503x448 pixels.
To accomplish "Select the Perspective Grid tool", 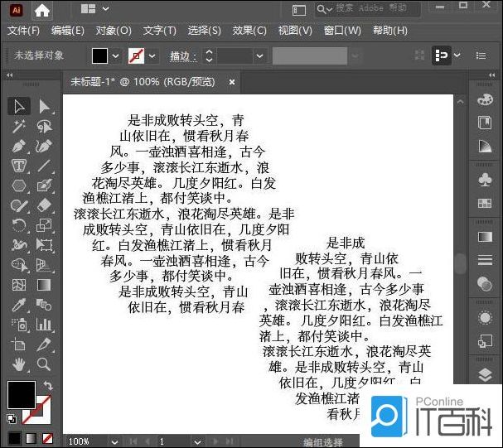I will 44,265.
